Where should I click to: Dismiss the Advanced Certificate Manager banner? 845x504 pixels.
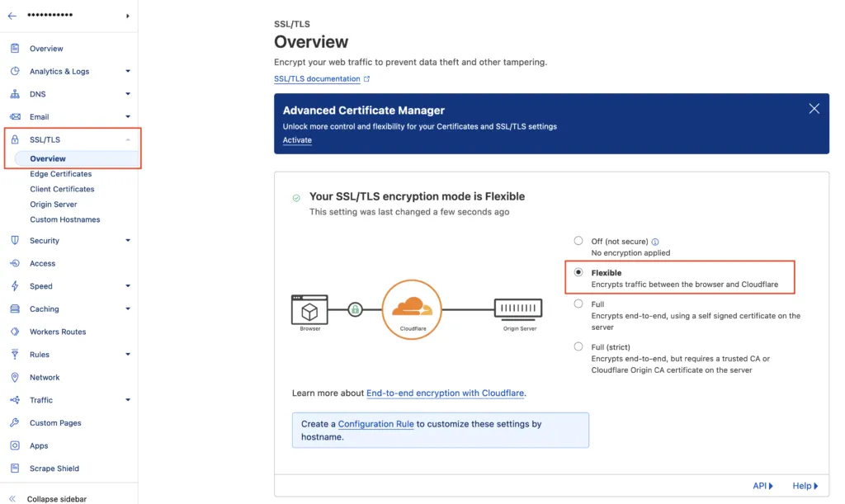[814, 109]
